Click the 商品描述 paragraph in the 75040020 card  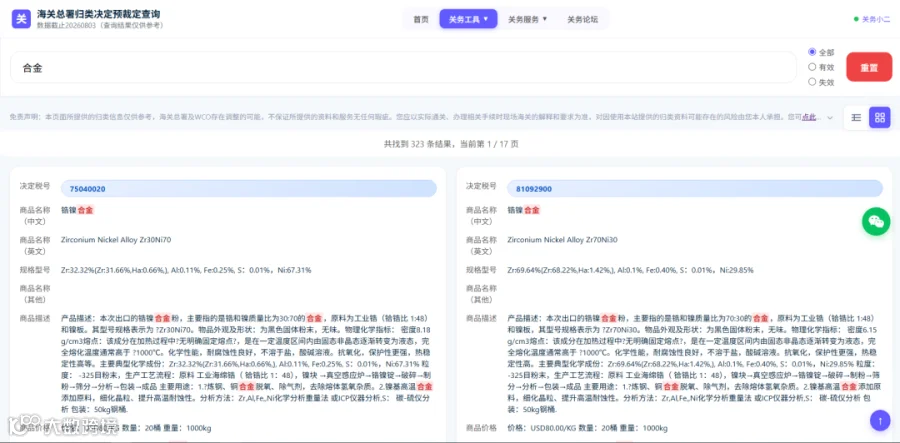click(x=247, y=363)
